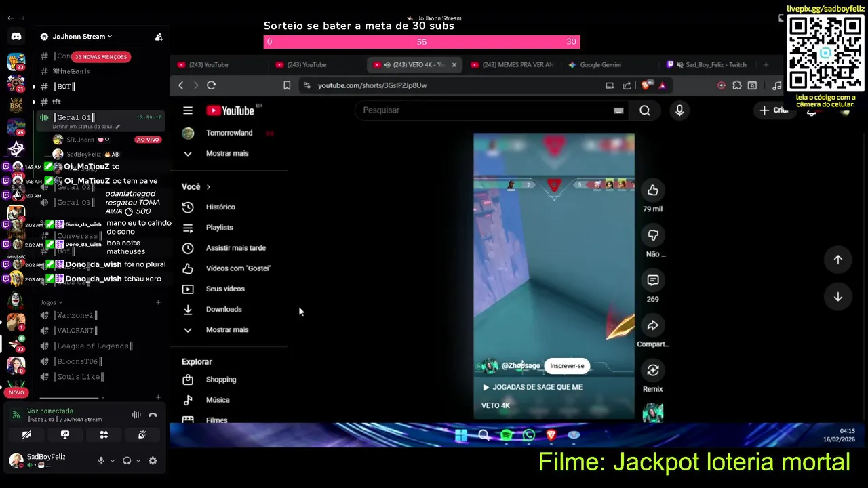The height and width of the screenshot is (488, 868).
Task: Bookmark this page in address bar
Action: pos(287,85)
